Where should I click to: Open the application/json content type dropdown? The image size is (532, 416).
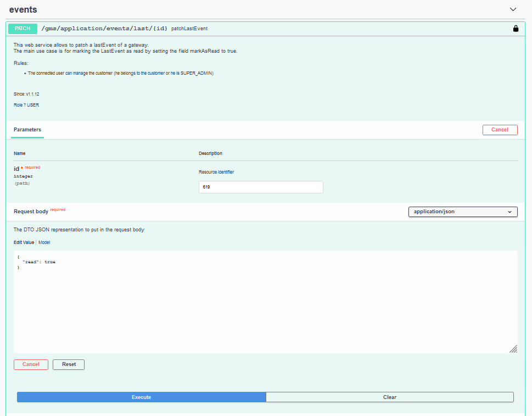(462, 212)
